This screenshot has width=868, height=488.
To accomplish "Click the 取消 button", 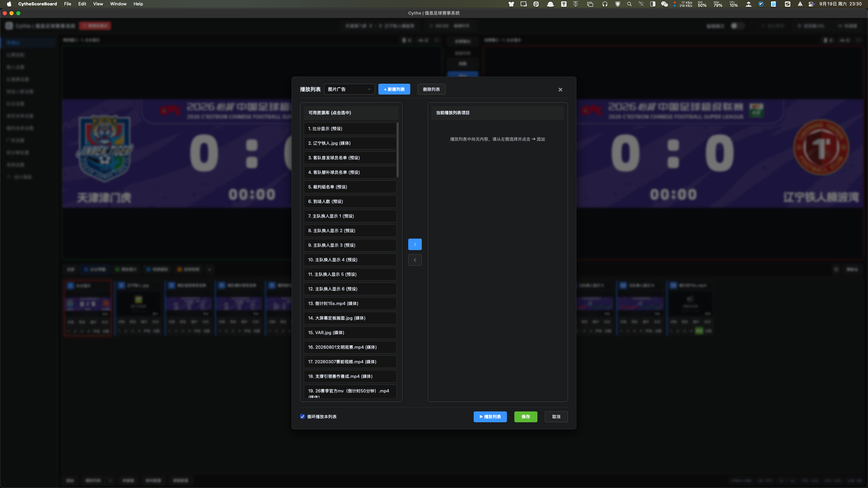I will (556, 416).
